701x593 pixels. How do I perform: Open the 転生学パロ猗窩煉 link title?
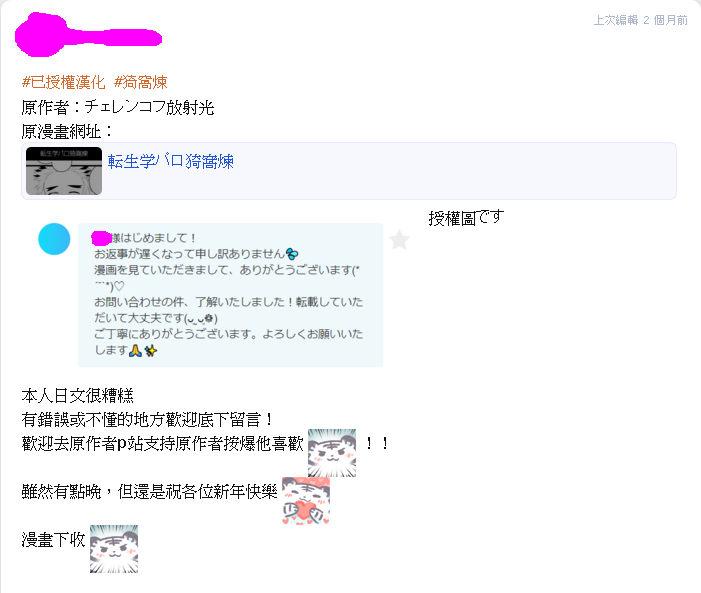[171, 161]
